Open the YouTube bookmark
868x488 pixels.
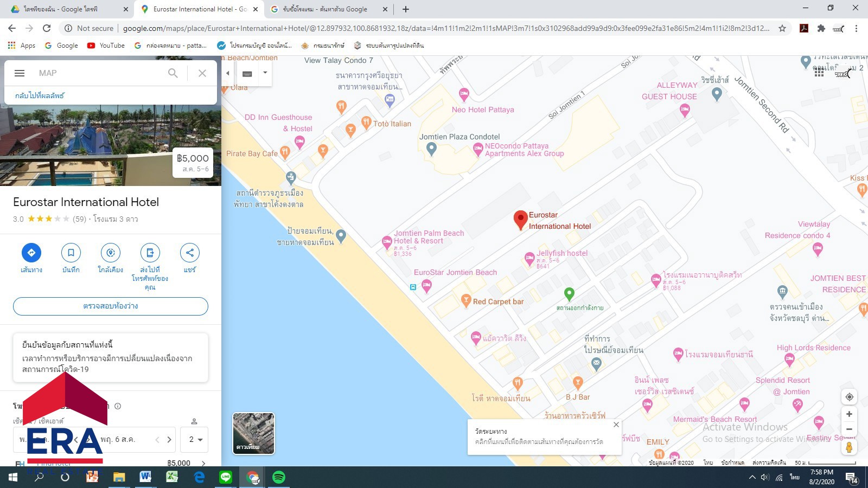point(106,46)
